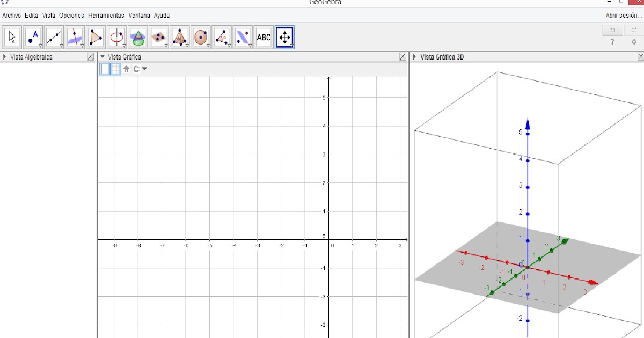Select the Move arrow tool
Viewport: 644px width, 338px height.
(x=12, y=36)
